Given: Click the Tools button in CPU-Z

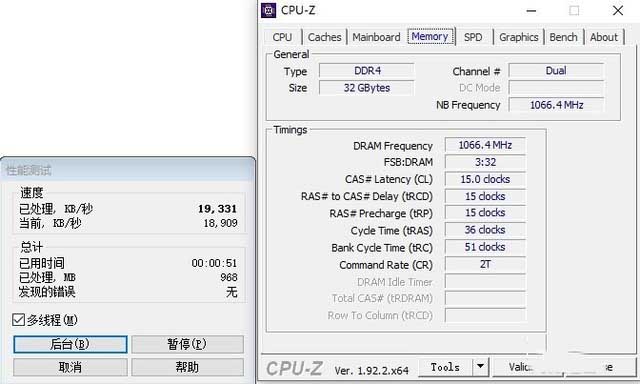Looking at the screenshot, I should click(x=445, y=367).
